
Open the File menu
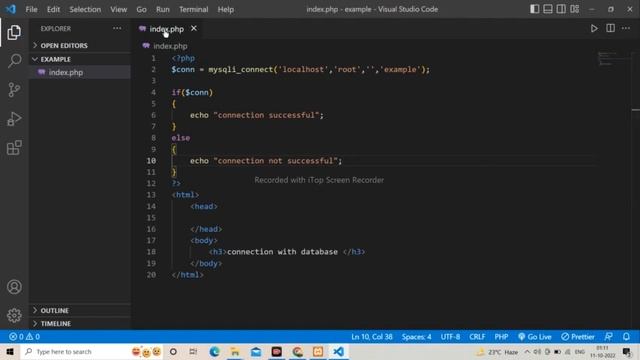tap(31, 9)
